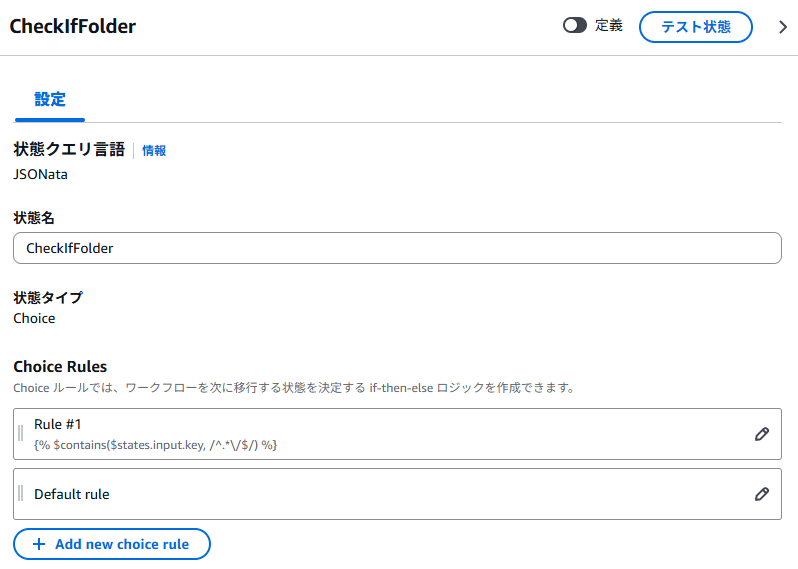
Task: Edit the Default rule via pencil icon
Action: pos(762,494)
